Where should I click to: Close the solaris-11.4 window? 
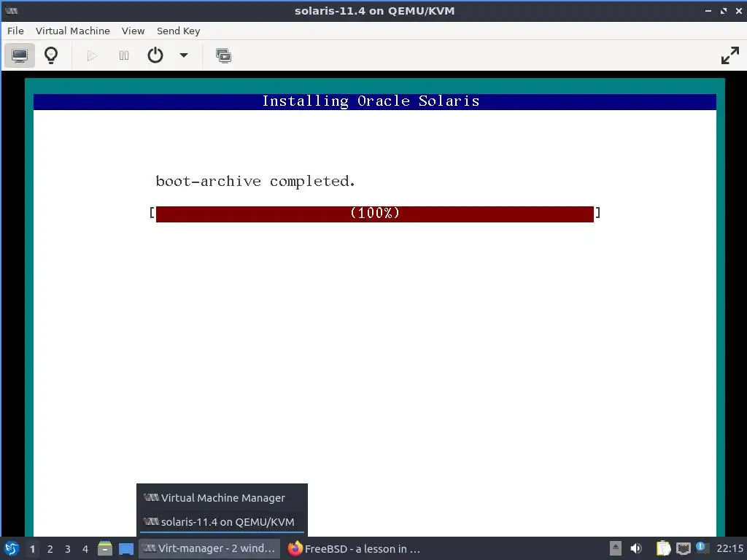(x=738, y=11)
